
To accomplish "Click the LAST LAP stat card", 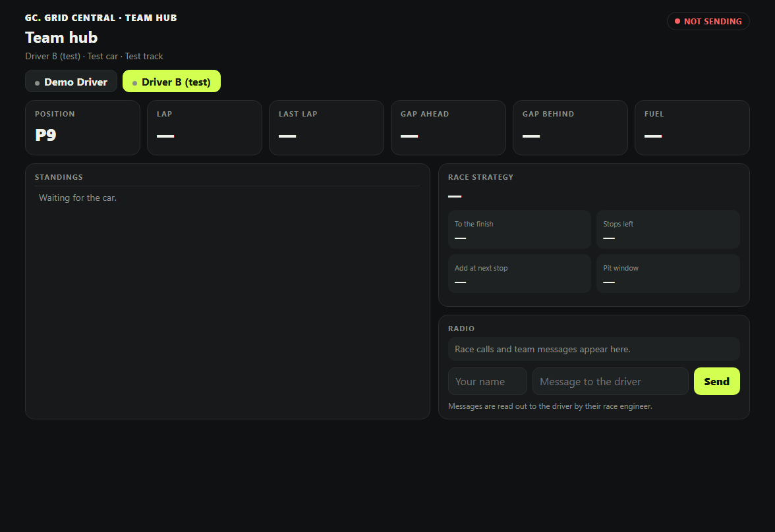I will 326,128.
